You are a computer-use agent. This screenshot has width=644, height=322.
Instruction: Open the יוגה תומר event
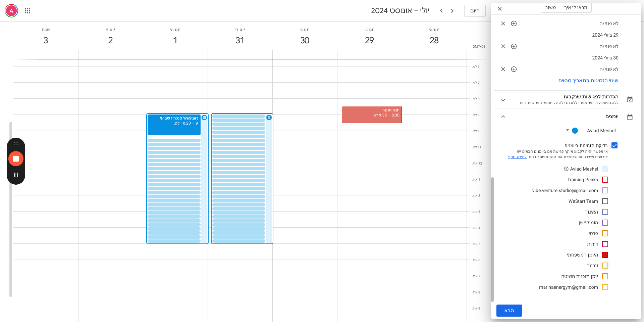[372, 115]
